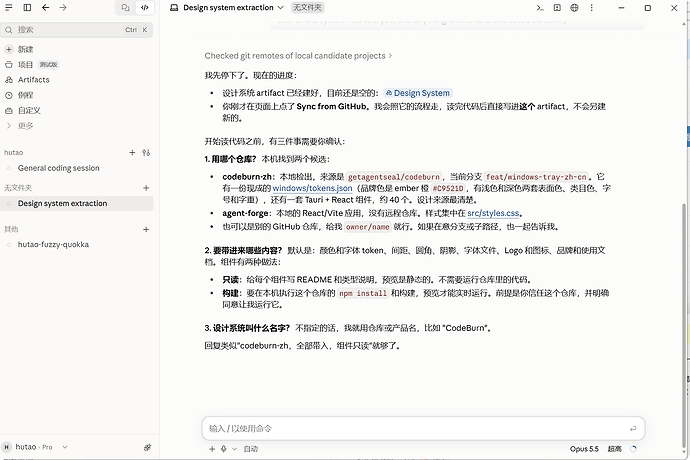Screen dimensions: 690x460
Task: Click the 无文件夹 folder badge
Action: click(x=308, y=7)
